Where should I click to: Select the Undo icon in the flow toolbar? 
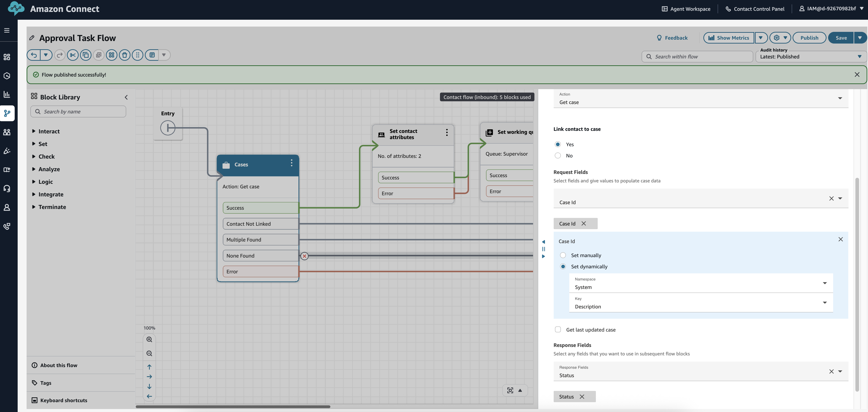34,55
